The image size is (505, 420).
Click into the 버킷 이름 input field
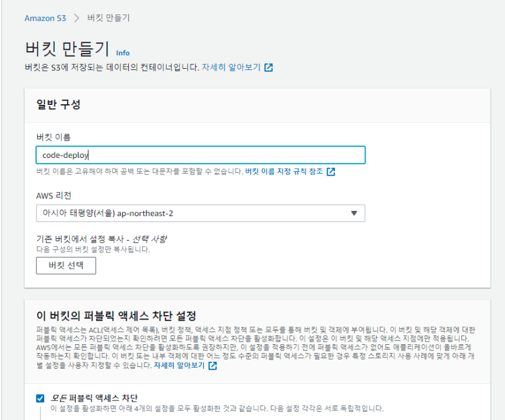[x=200, y=155]
